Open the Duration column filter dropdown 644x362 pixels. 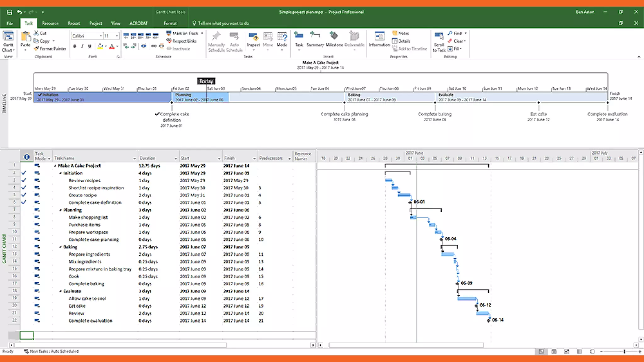(x=175, y=158)
